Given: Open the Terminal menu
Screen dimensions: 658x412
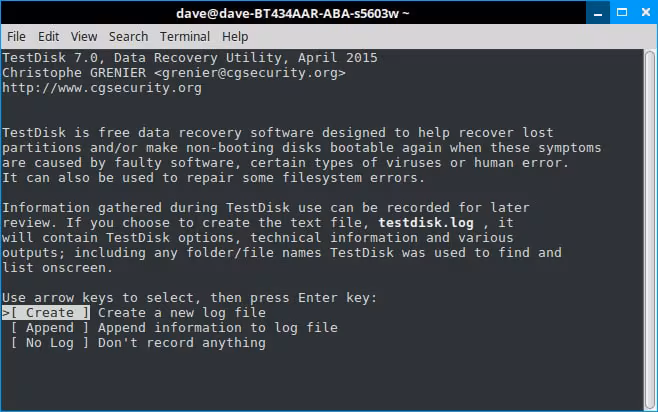Looking at the screenshot, I should pyautogui.click(x=185, y=36).
